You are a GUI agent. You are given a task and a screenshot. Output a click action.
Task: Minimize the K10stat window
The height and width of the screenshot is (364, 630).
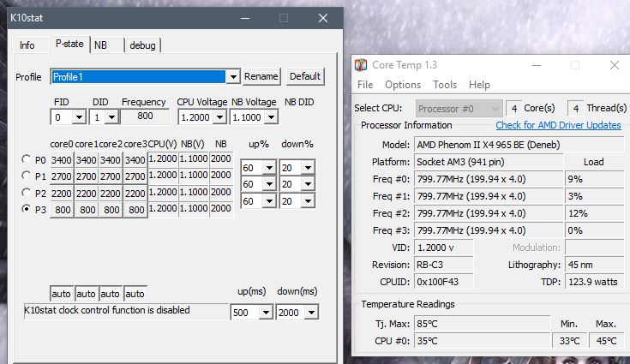[x=245, y=18]
